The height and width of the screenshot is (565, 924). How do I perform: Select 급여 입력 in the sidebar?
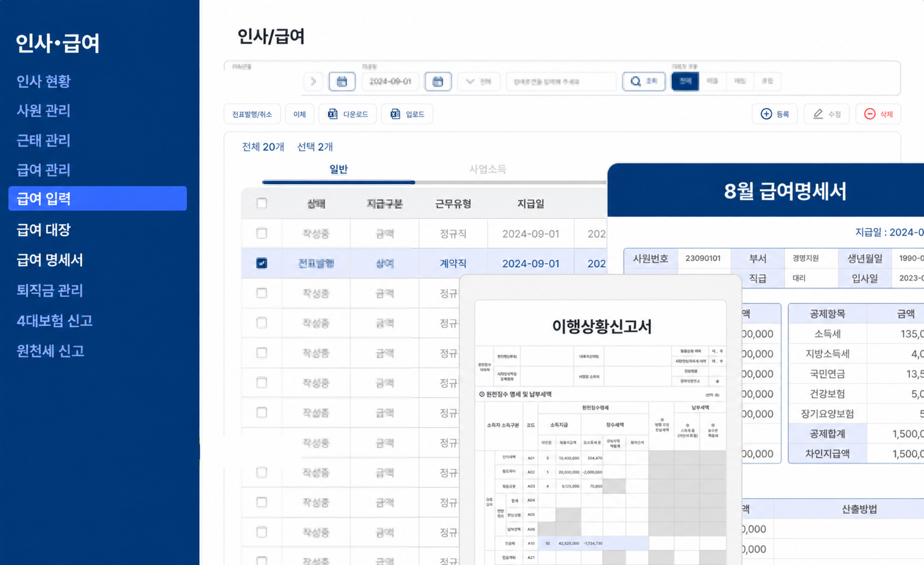[97, 198]
